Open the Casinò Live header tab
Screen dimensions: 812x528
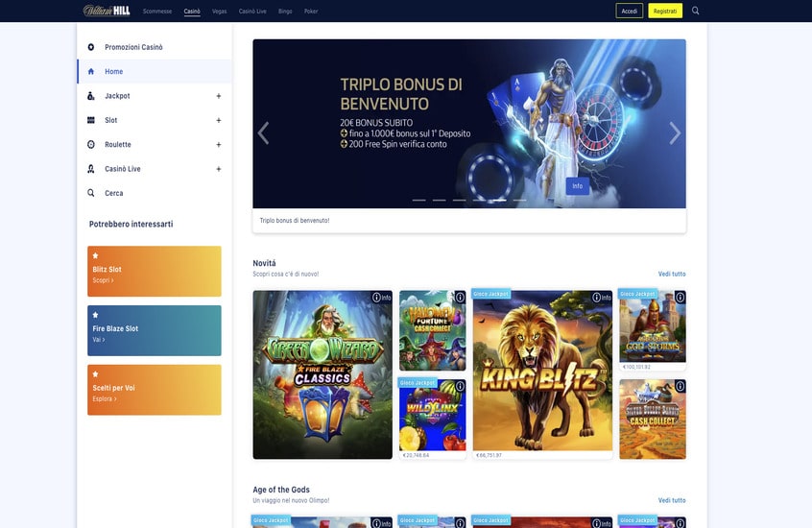click(x=252, y=11)
